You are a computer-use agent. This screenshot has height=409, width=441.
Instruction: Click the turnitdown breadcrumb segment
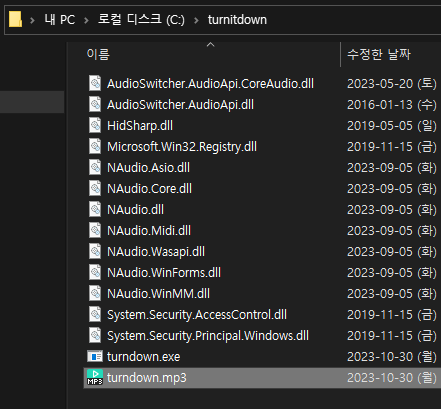coord(237,20)
